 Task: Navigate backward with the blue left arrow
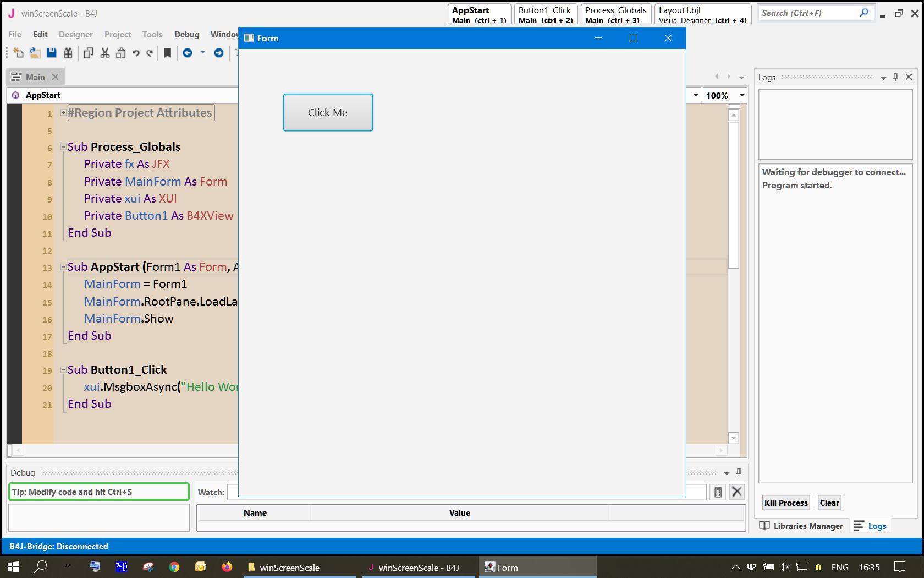click(188, 53)
